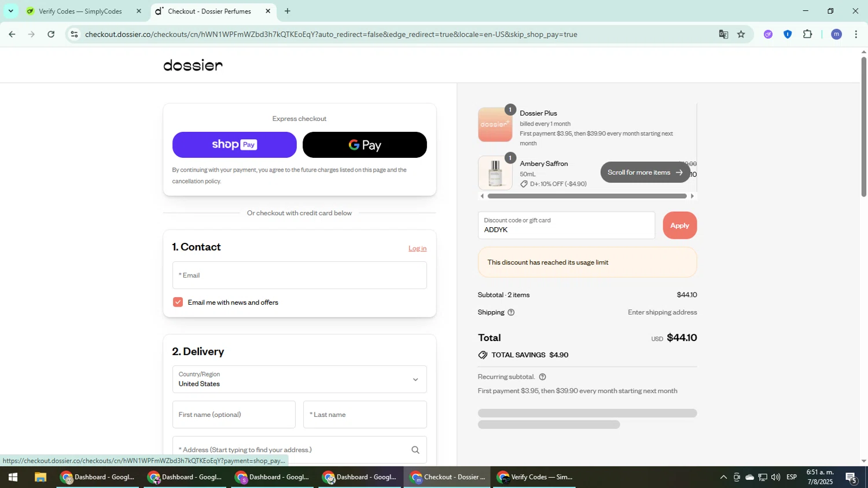Show hidden system tray icons
Screen dimensions: 868x488
723,477
